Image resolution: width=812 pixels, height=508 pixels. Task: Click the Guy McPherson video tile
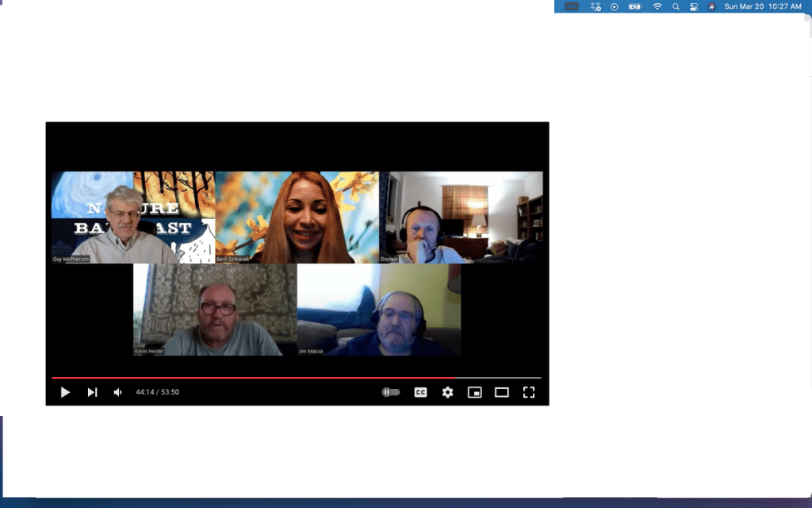(133, 217)
